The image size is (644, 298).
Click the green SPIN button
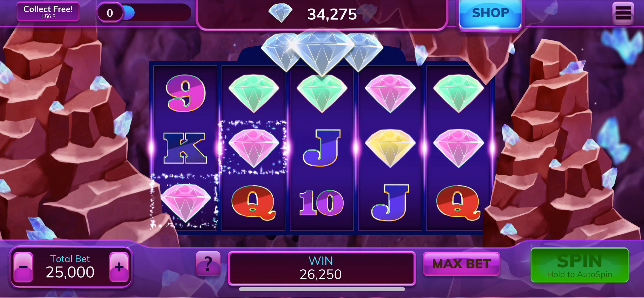580,265
